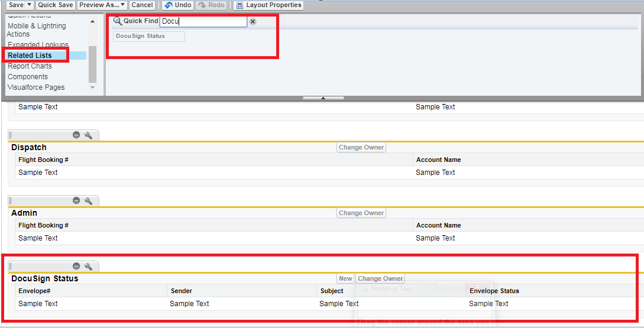Image resolution: width=644 pixels, height=328 pixels.
Task: Remove the DocuSign Status related list
Action: click(76, 267)
